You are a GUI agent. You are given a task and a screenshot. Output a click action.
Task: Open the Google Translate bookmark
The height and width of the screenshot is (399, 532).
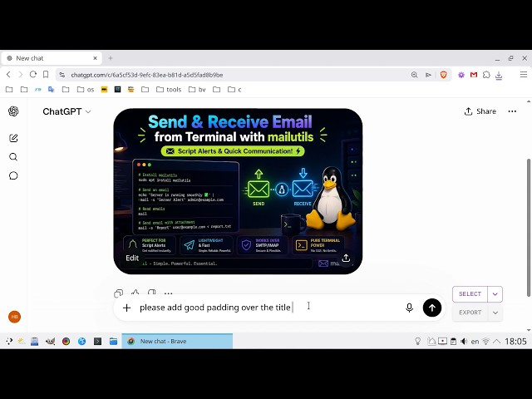click(x=52, y=90)
